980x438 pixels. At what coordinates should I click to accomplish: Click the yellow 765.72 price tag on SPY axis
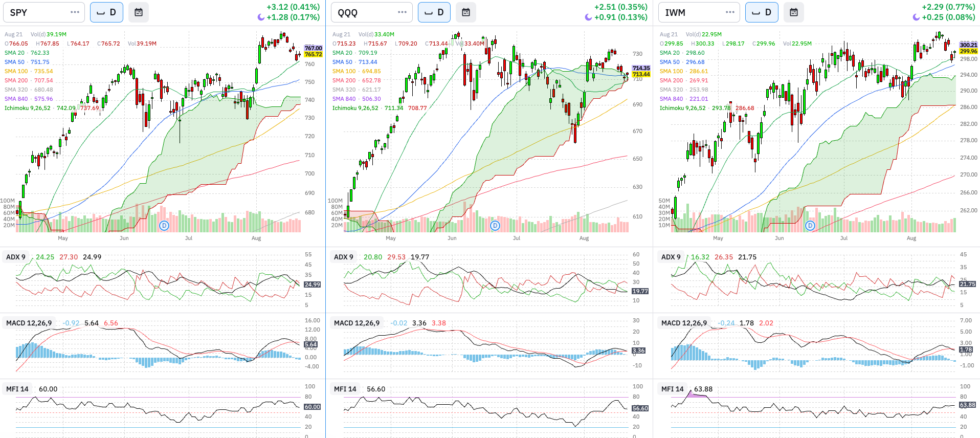tap(314, 54)
